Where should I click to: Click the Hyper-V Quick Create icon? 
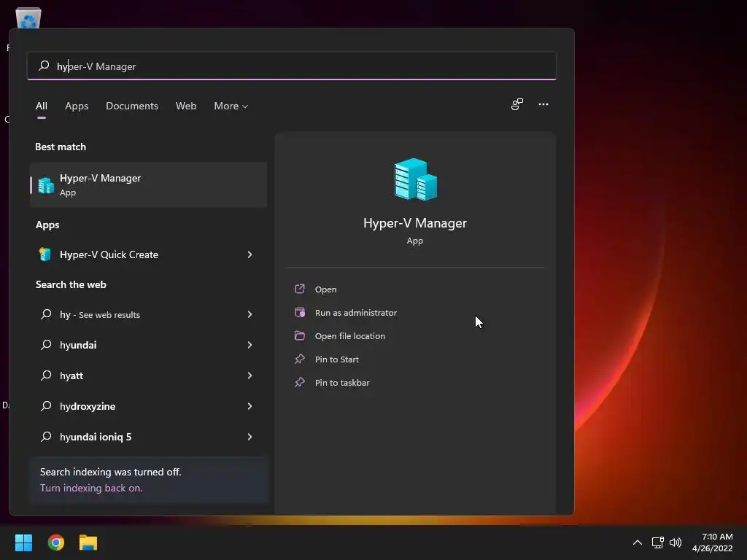45,254
